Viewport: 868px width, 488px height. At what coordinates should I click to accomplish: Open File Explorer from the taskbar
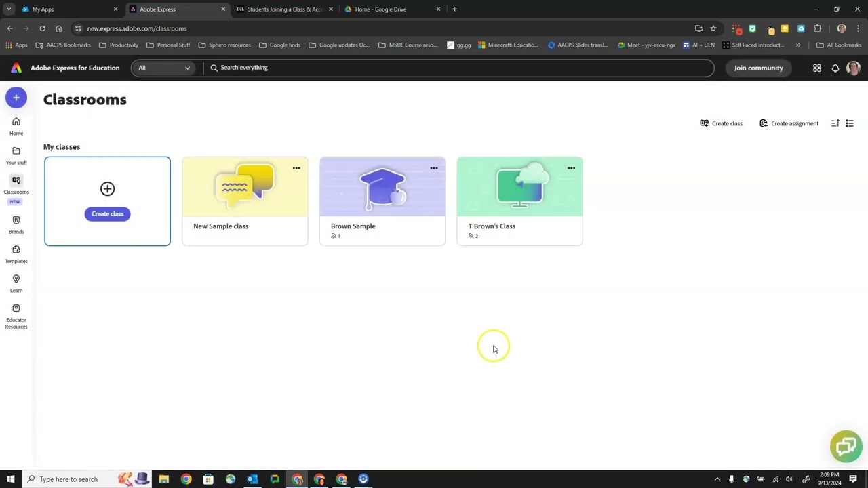pos(164,479)
